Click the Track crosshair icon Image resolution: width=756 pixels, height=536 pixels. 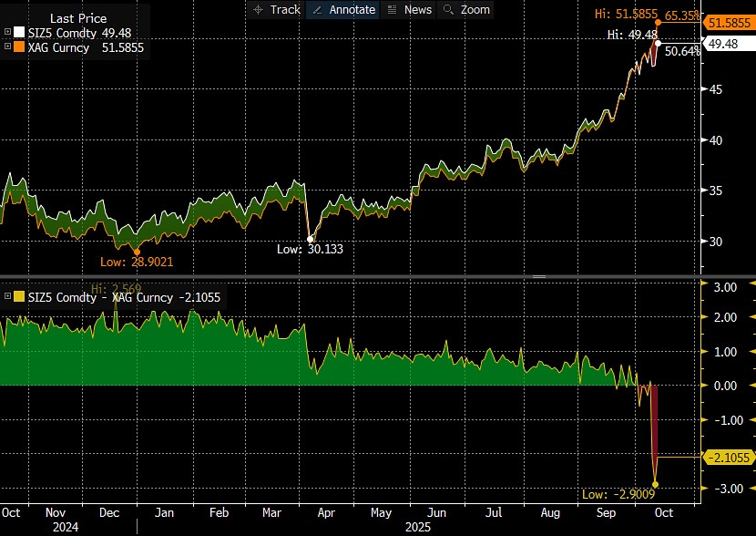(259, 10)
